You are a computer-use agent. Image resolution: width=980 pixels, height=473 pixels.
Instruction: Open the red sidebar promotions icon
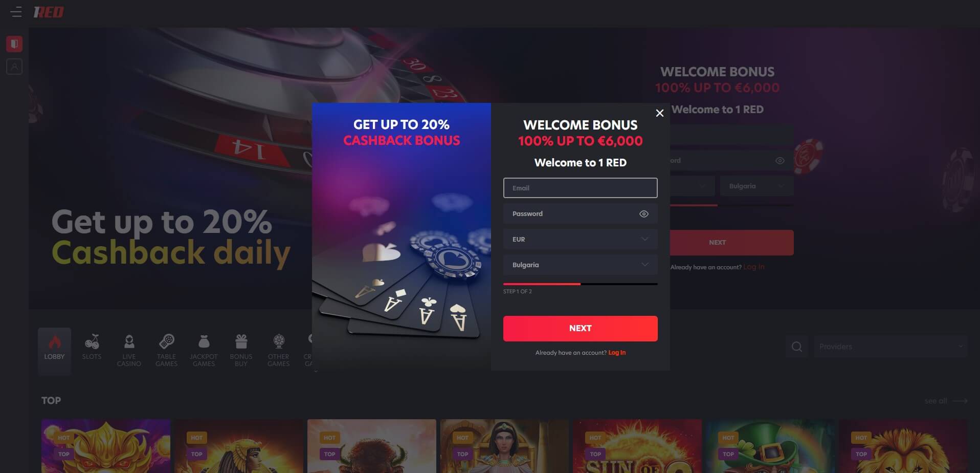[x=14, y=44]
